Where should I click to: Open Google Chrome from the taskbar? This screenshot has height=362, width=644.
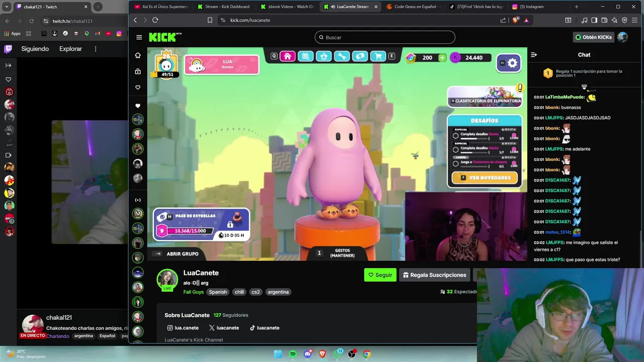pos(367,354)
